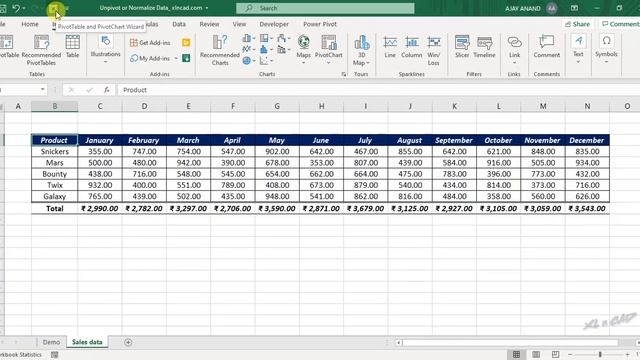Click the Slicer filter icon
Screen dimensions: 640x360
[x=462, y=46]
